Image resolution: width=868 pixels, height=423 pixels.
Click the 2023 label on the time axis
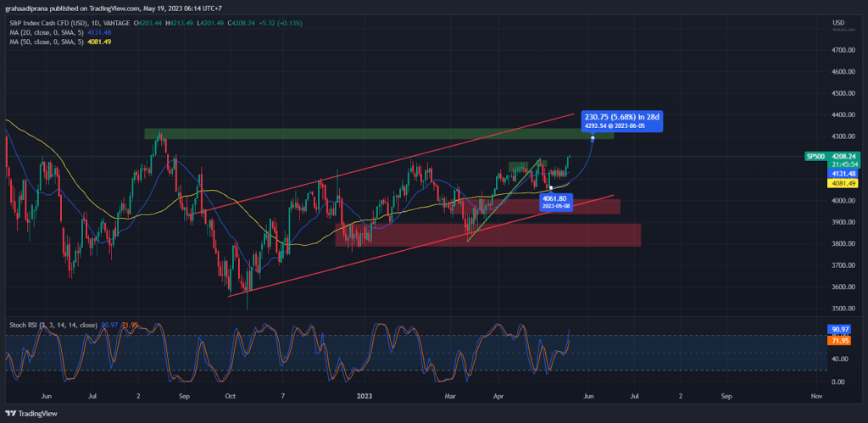(x=364, y=397)
